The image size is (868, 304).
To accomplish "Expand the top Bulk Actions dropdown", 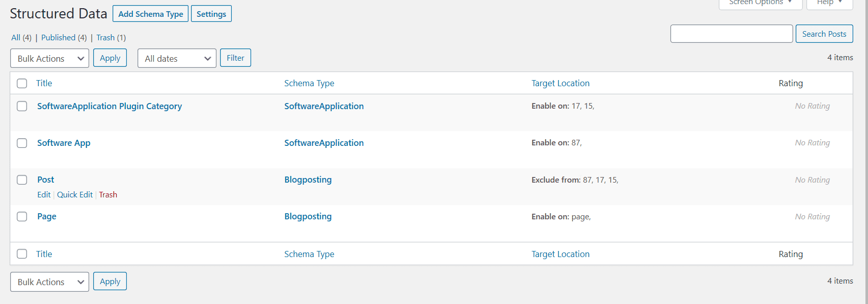I will coord(49,58).
